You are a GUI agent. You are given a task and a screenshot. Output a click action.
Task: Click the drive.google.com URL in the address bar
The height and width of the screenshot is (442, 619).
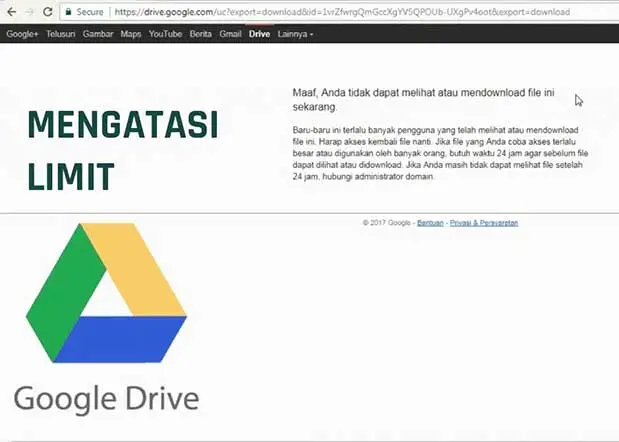(x=342, y=12)
